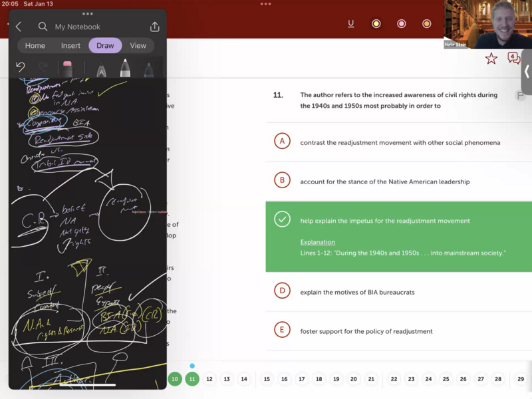Choose answer option A circle
Viewport: 532px width, 399px height.
pyautogui.click(x=282, y=142)
